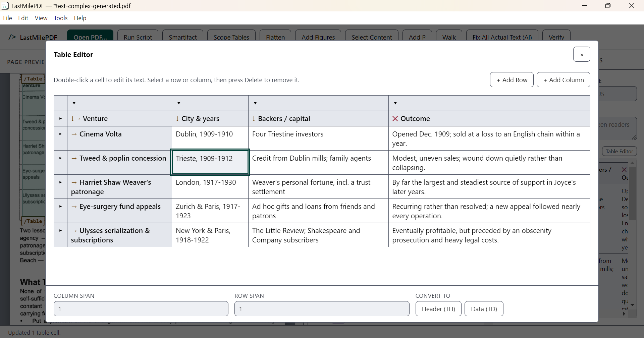Focus the Row Span input field

pos(322,309)
